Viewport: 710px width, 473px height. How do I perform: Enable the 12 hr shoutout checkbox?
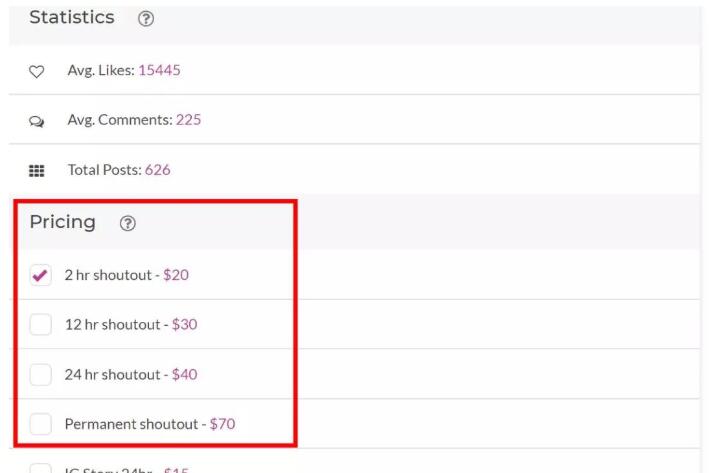[x=40, y=325]
